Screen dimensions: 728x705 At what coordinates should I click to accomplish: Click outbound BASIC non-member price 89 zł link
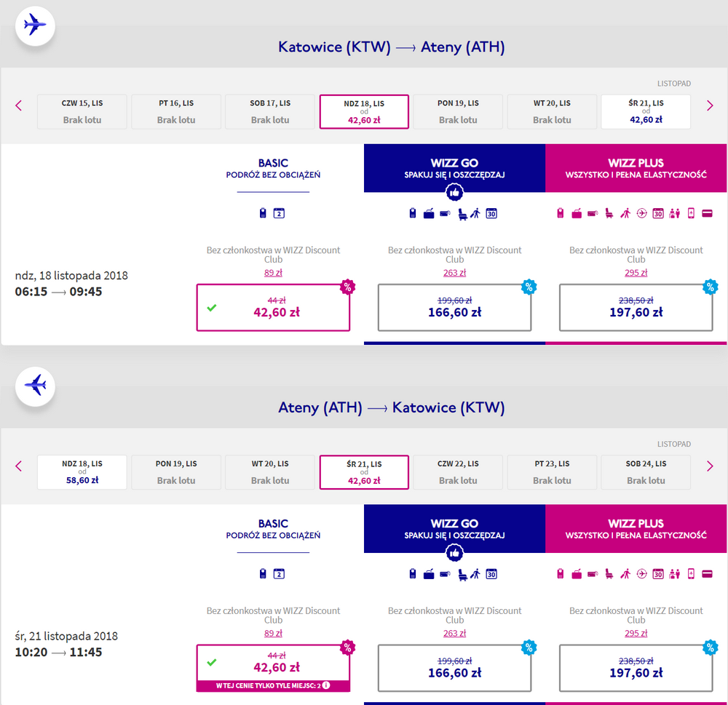[273, 273]
